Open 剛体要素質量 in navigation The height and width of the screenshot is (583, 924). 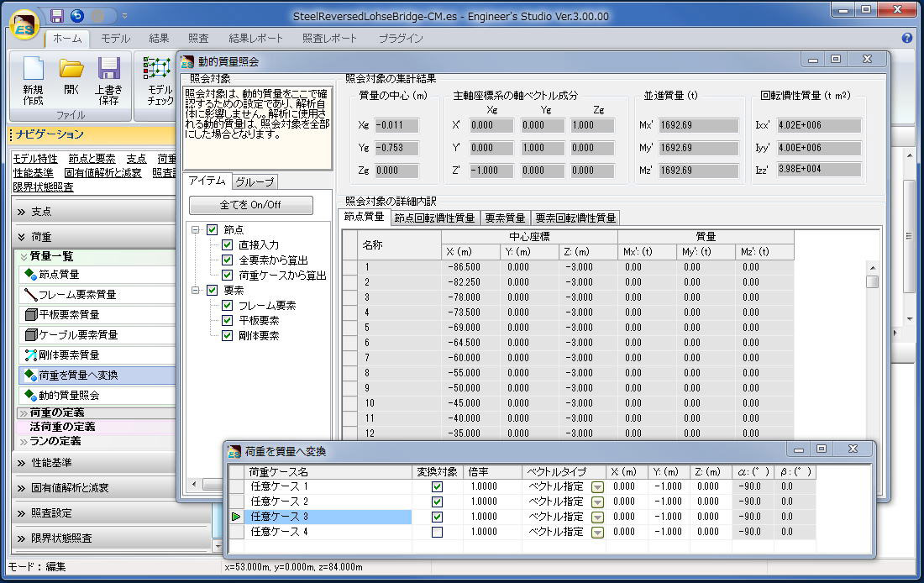click(x=97, y=355)
